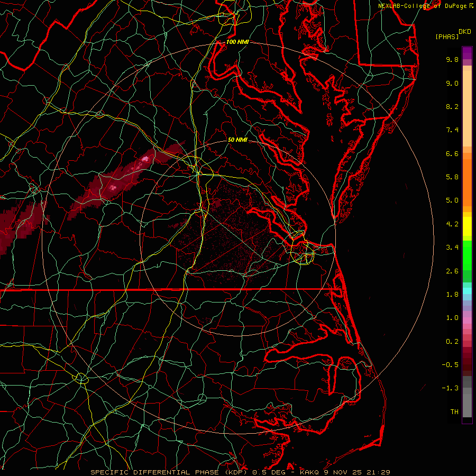Pick the gray band at the color bar bottom
This screenshot has width=476, height=476.
[467, 404]
